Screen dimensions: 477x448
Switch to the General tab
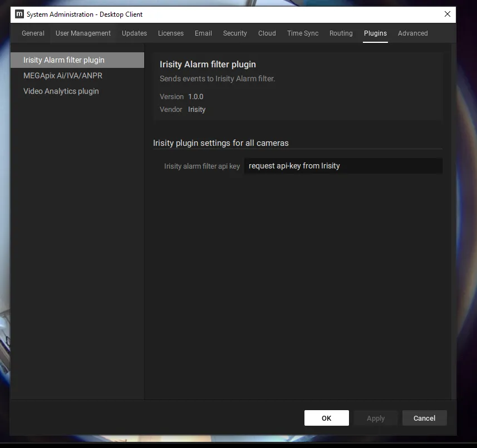coord(33,33)
